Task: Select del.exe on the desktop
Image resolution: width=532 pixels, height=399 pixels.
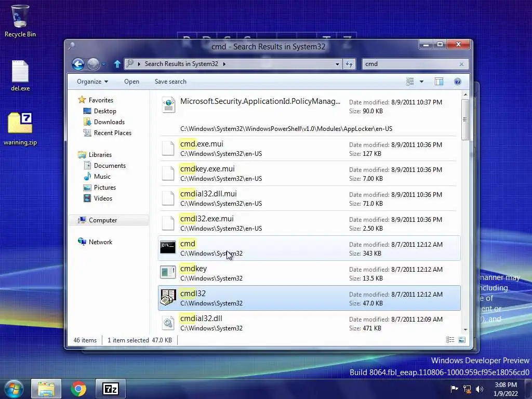Action: tap(20, 76)
